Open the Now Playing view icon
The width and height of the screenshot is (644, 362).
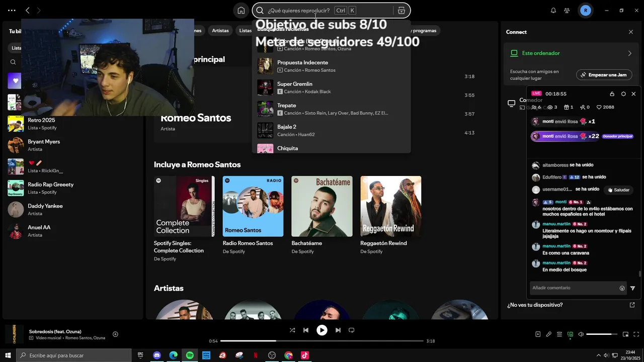[x=538, y=334]
